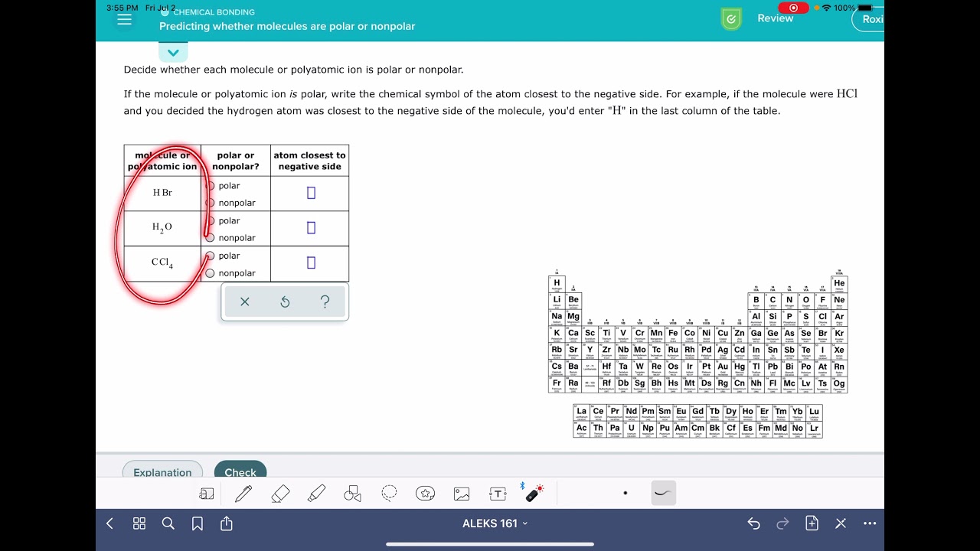980x551 pixels.
Task: Open the page thumbnails grid view
Action: [x=139, y=523]
